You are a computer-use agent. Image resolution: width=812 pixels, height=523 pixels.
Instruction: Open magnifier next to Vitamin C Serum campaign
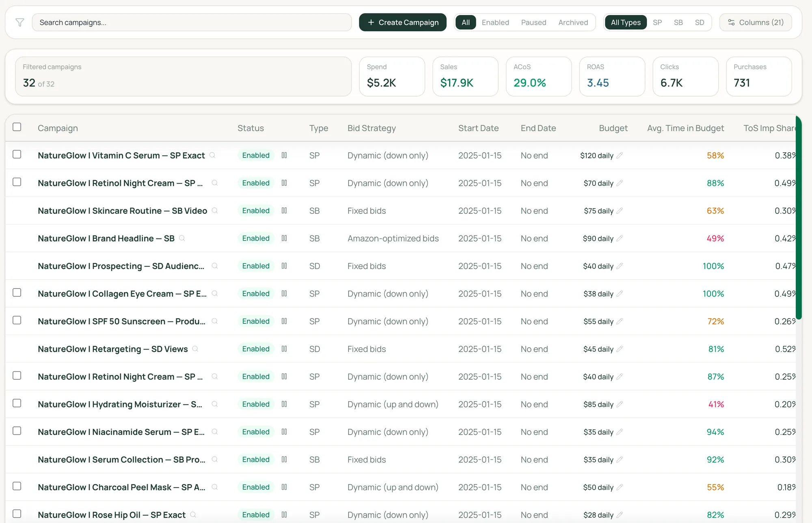212,155
